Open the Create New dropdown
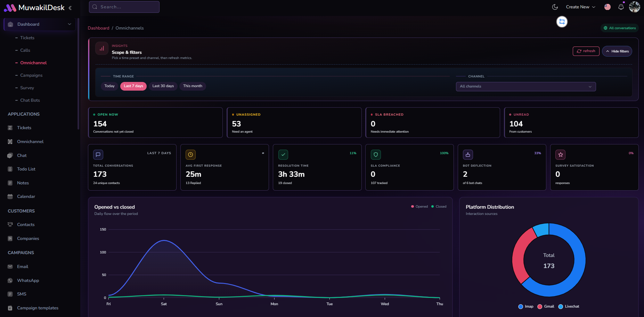The width and height of the screenshot is (644, 317). pyautogui.click(x=580, y=7)
